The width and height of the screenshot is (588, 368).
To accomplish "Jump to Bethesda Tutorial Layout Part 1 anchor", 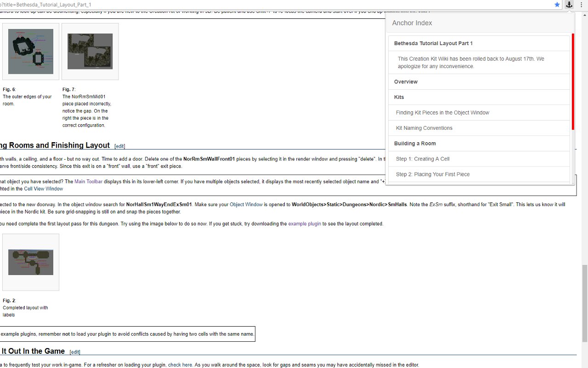I will click(x=479, y=43).
